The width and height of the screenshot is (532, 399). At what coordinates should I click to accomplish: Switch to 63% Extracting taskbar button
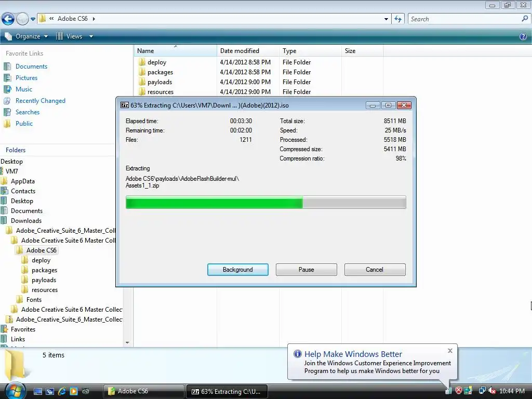coord(227,391)
